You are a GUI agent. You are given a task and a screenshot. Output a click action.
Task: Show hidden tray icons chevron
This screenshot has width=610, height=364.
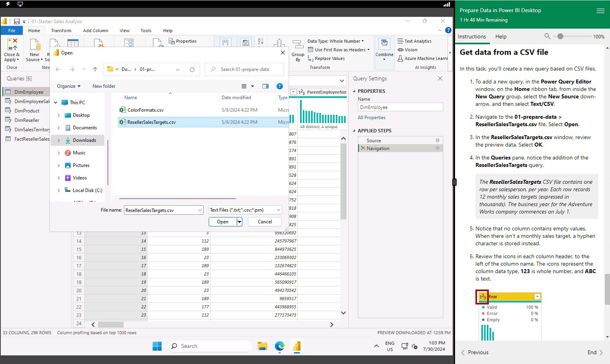point(377,346)
